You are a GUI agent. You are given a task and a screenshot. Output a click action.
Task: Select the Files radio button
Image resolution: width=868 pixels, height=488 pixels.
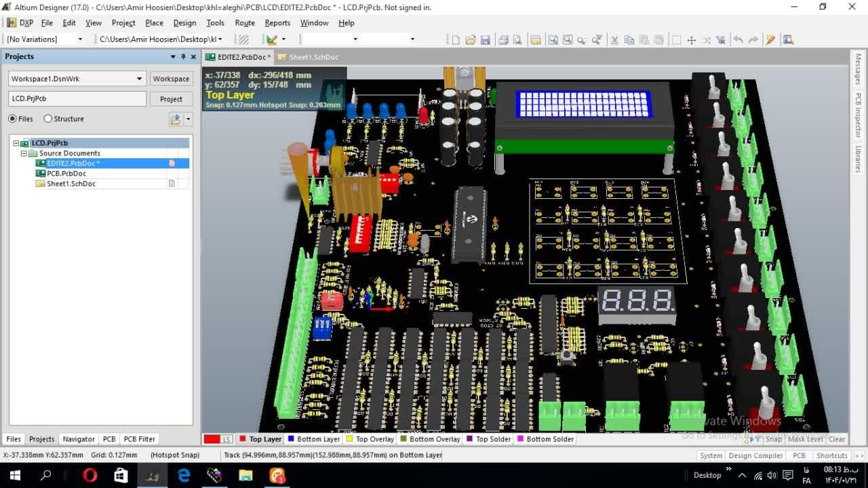[12, 119]
